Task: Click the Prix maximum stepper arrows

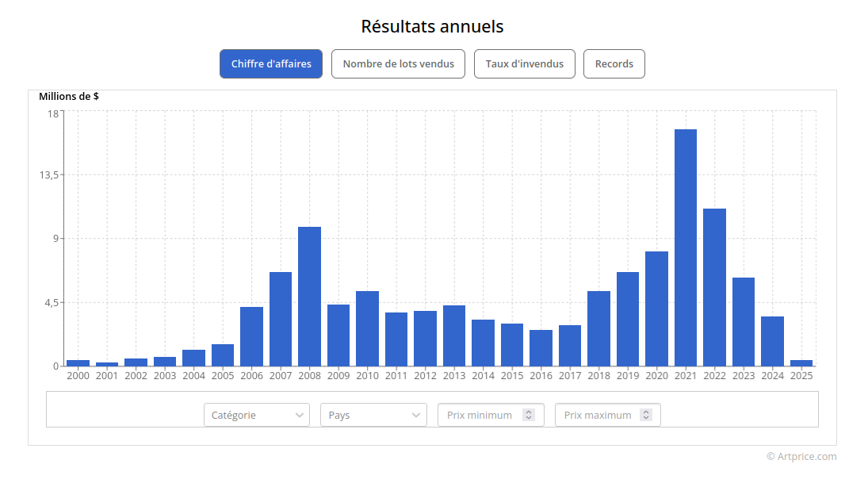Action: pyautogui.click(x=645, y=415)
